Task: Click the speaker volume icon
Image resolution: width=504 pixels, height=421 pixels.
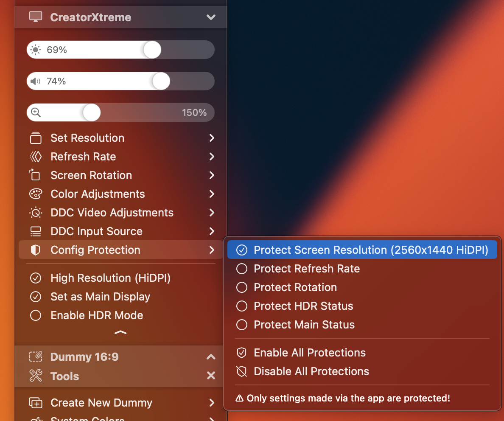Action: click(x=35, y=81)
